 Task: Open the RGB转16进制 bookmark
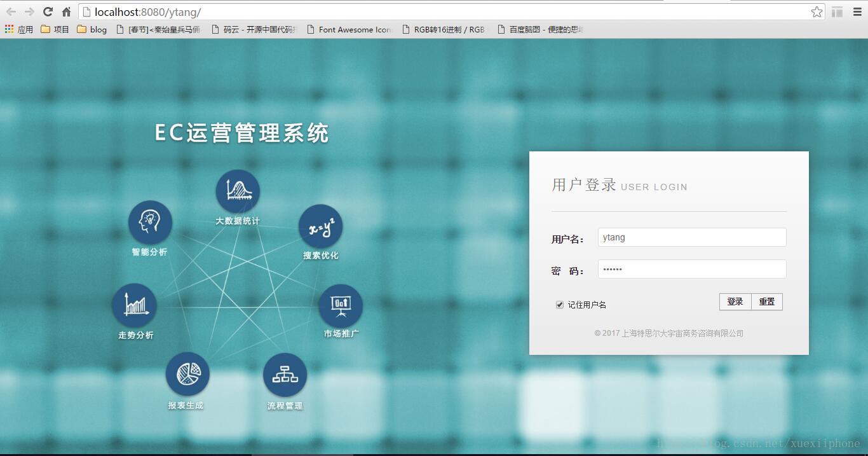(x=445, y=29)
